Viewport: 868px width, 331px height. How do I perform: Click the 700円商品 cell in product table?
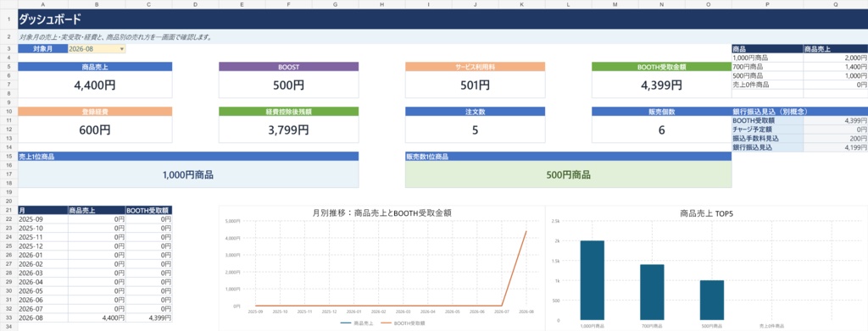[x=767, y=66]
